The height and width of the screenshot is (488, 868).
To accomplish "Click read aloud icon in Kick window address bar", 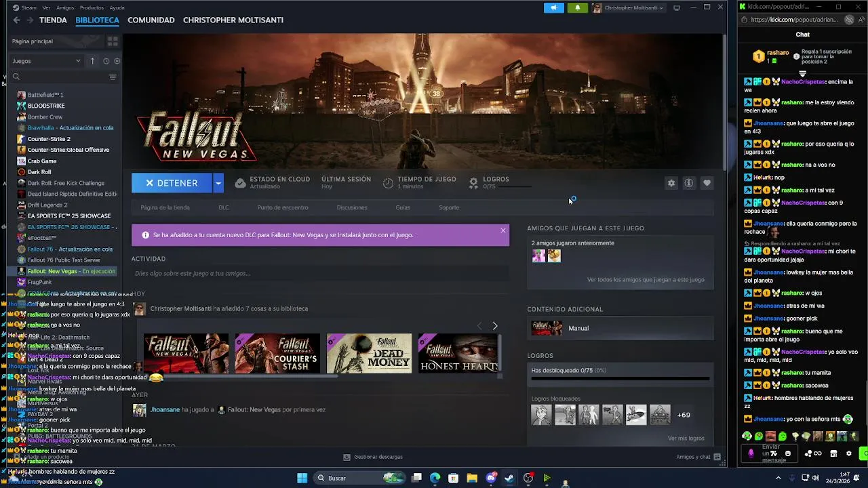I will pyautogui.click(x=861, y=20).
